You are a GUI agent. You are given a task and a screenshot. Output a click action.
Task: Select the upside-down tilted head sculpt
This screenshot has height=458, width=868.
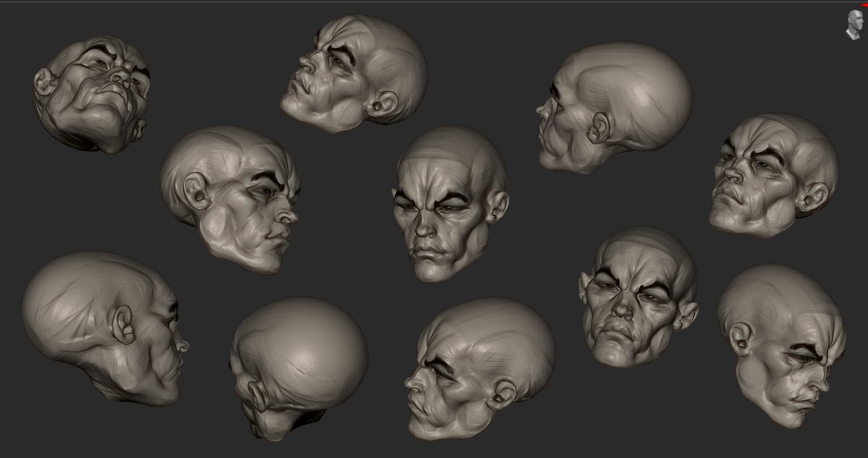92,94
